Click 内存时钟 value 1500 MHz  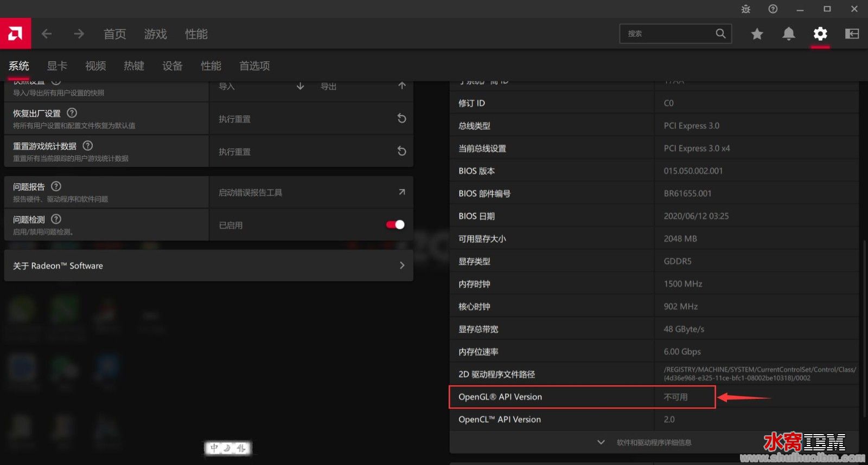[683, 284]
